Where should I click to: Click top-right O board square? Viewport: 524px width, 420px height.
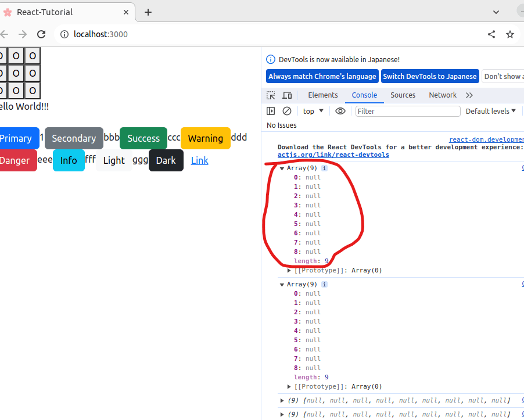[x=33, y=56]
